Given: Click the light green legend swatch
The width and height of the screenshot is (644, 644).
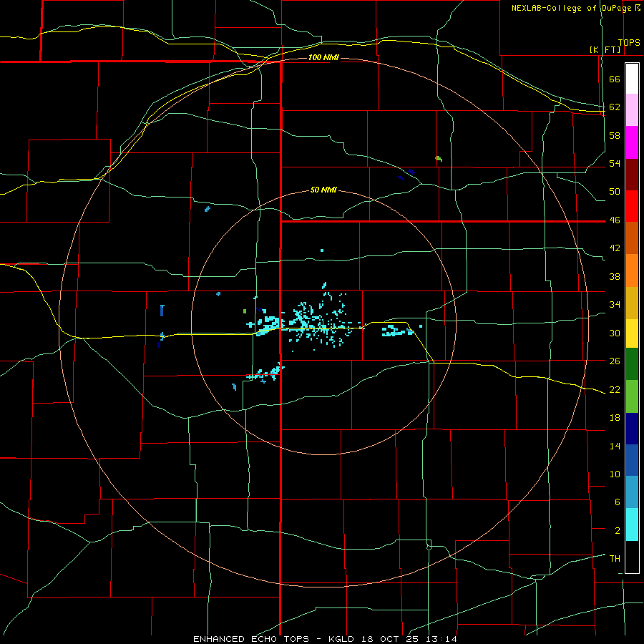Looking at the screenshot, I should pyautogui.click(x=632, y=396).
